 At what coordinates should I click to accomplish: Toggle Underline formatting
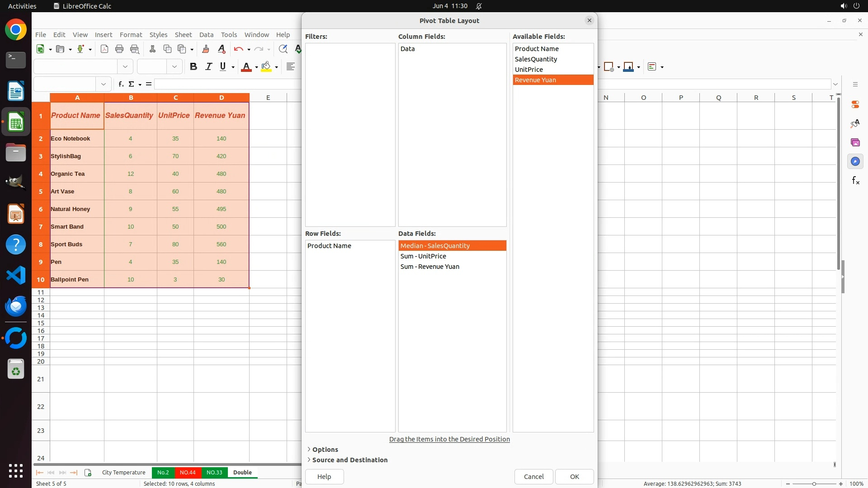point(223,67)
